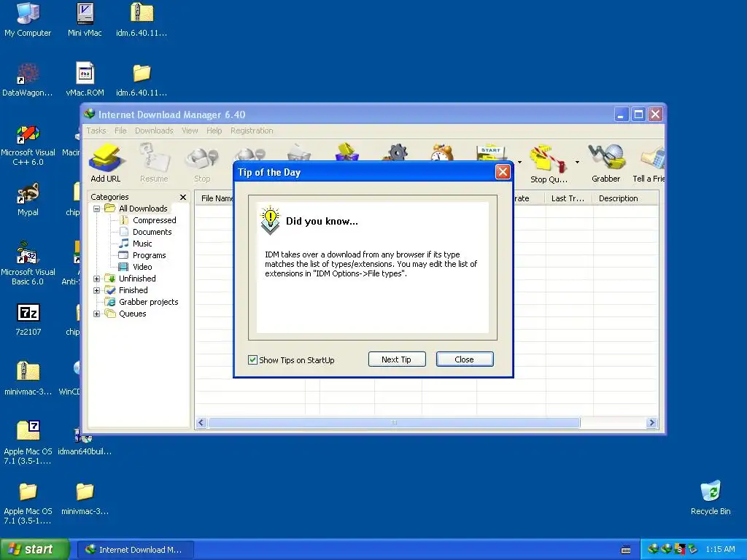Expand the Queues category node
The height and width of the screenshot is (560, 747).
tap(97, 314)
